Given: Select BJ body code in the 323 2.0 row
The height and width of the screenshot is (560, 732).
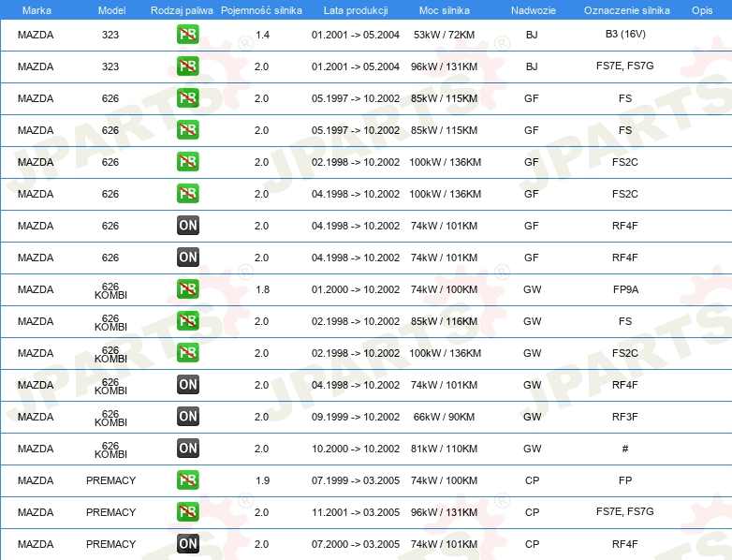Looking at the screenshot, I should (x=532, y=66).
